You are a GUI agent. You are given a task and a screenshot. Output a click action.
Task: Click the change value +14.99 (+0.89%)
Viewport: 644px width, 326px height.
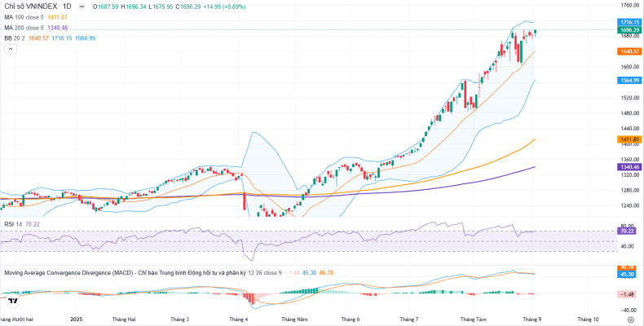(225, 7)
